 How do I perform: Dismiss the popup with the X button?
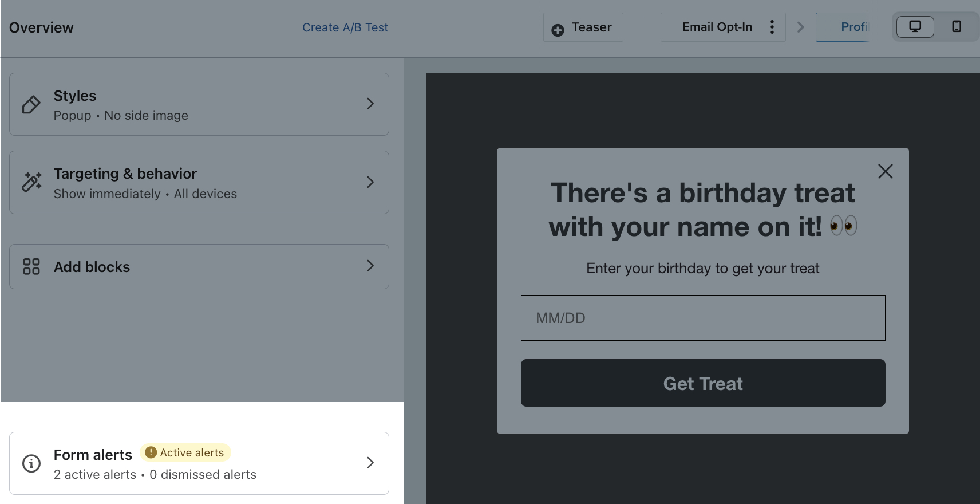(886, 171)
